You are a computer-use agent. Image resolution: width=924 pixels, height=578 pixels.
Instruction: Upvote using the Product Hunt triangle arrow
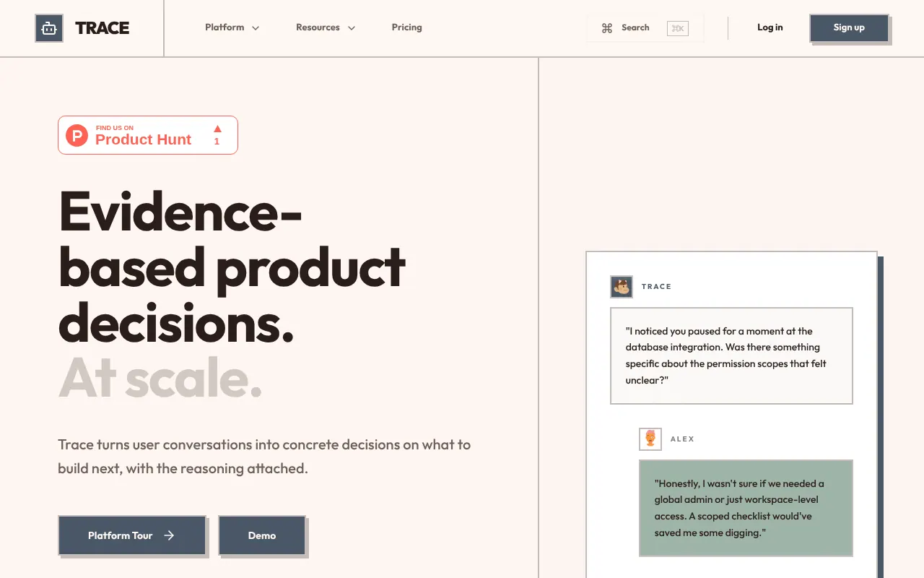pyautogui.click(x=217, y=129)
